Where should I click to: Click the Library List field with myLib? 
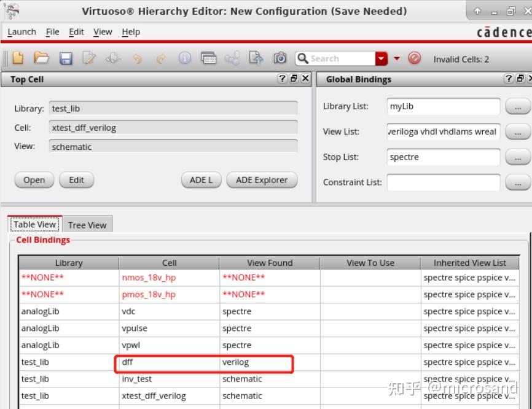pos(443,106)
